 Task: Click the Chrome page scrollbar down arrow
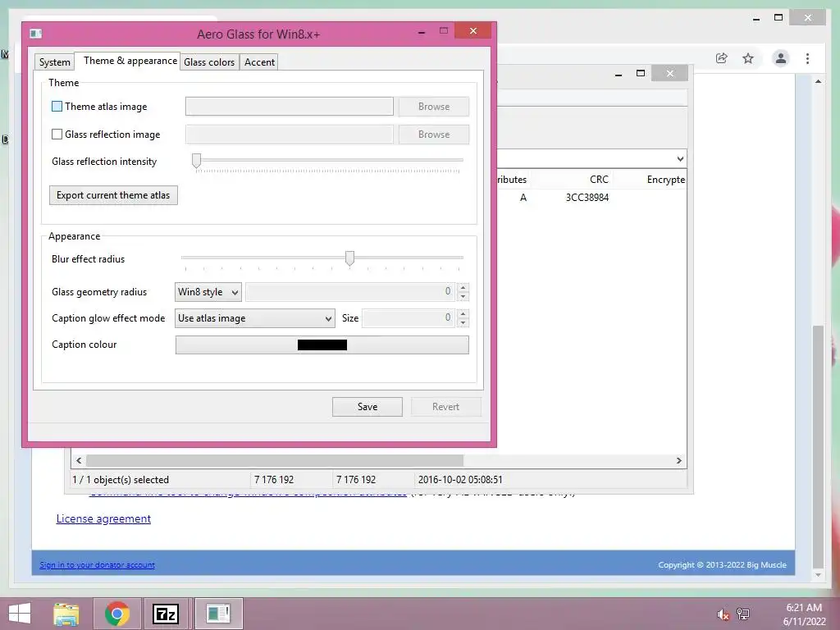[818, 575]
